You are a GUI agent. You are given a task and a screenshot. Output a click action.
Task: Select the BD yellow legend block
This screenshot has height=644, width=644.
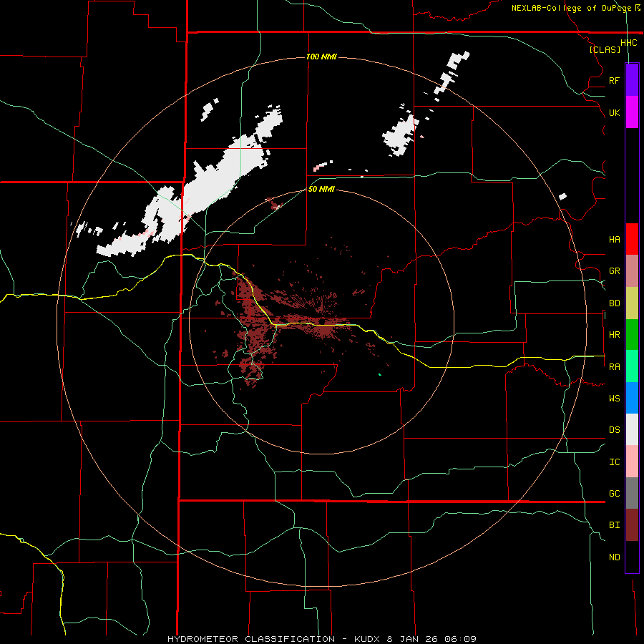coord(632,303)
